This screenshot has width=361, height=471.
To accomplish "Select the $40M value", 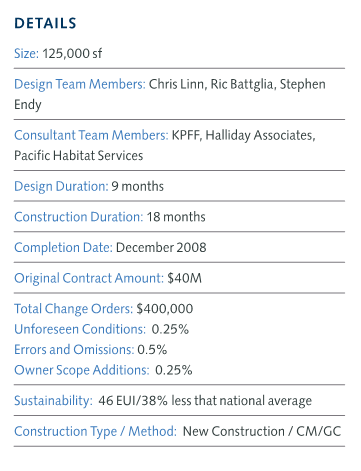I will click(185, 278).
